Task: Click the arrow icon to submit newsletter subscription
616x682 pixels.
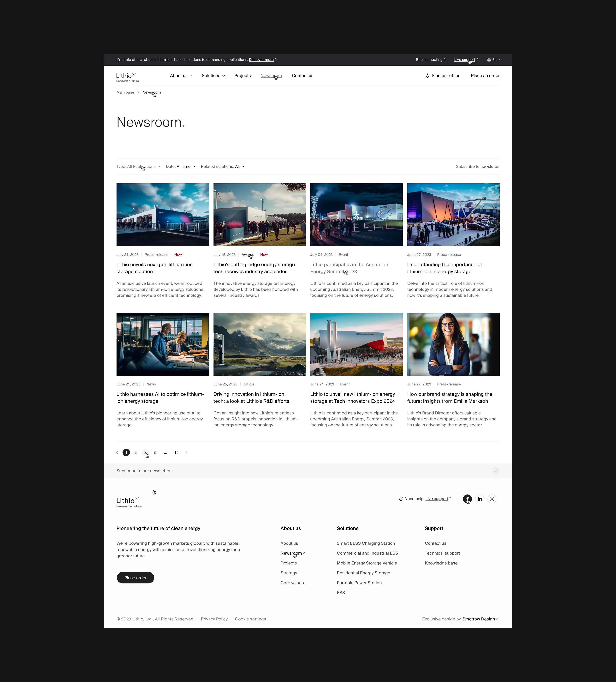Action: (x=496, y=471)
